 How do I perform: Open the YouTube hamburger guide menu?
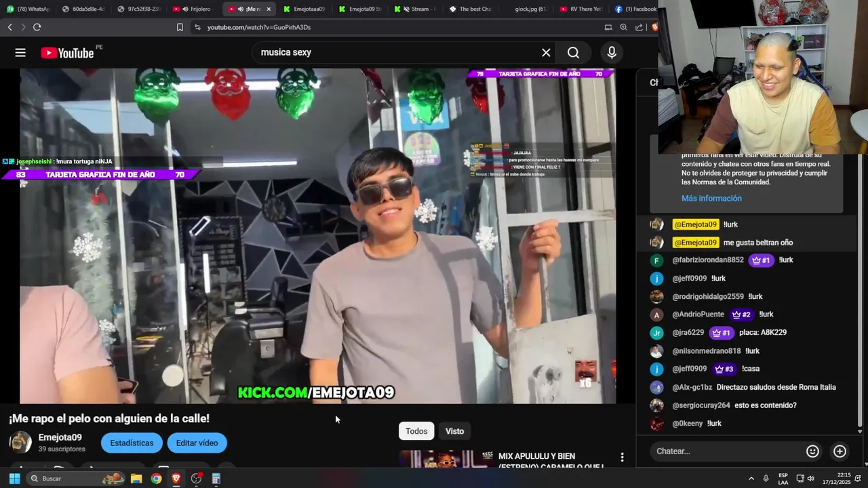(x=20, y=53)
